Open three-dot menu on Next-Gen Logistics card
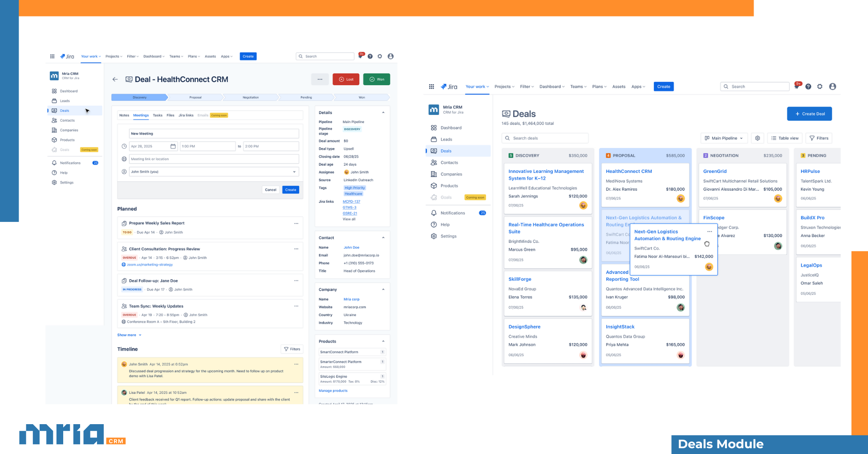 click(710, 231)
